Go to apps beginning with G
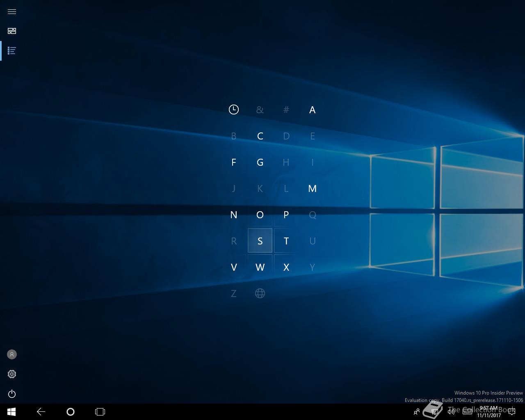The width and height of the screenshot is (525, 420). 260,162
